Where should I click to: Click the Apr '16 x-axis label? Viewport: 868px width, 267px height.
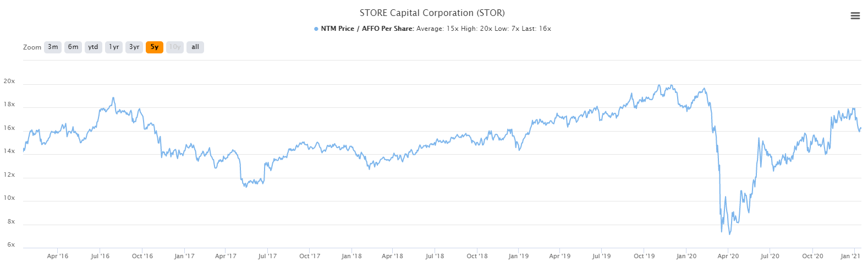pos(58,256)
